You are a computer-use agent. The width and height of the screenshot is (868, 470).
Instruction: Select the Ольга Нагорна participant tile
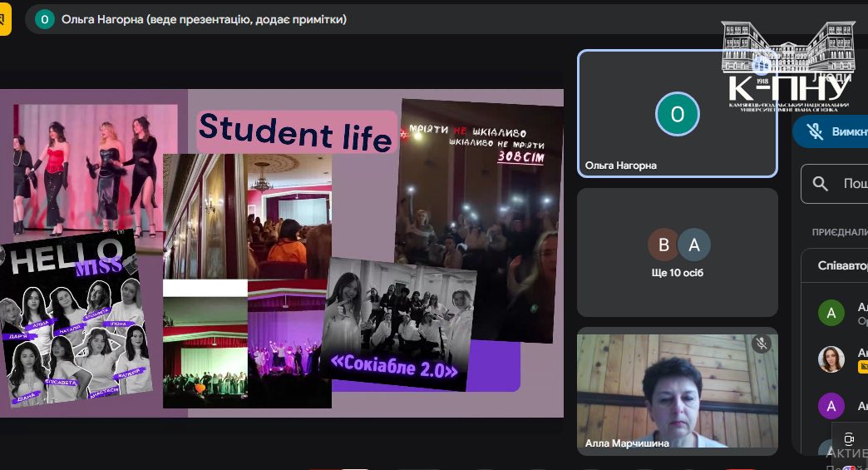tap(677, 114)
